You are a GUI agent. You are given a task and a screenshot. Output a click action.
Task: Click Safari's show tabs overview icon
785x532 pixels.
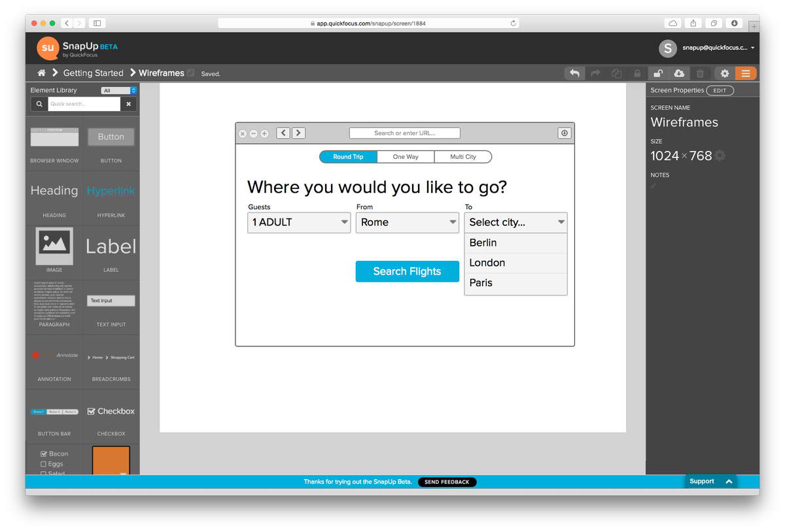(714, 23)
